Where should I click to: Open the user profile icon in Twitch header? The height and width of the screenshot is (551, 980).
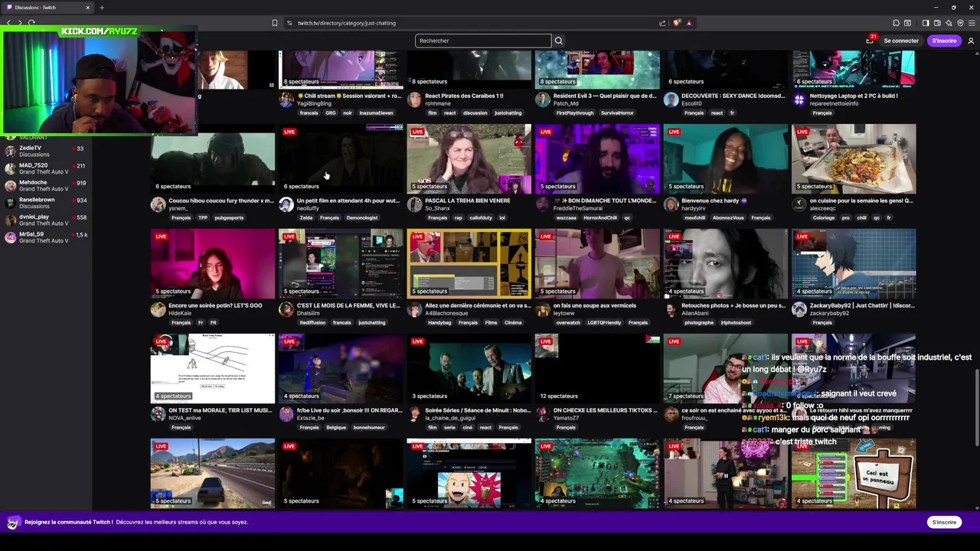point(971,41)
